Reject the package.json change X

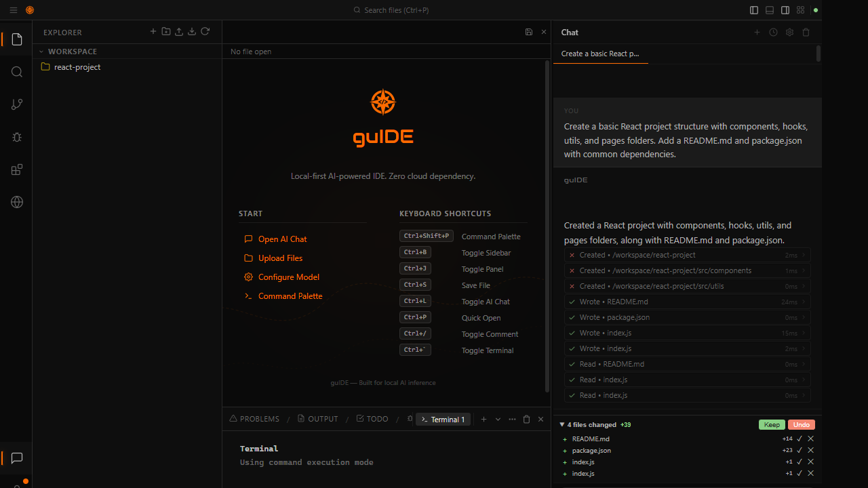click(x=810, y=451)
